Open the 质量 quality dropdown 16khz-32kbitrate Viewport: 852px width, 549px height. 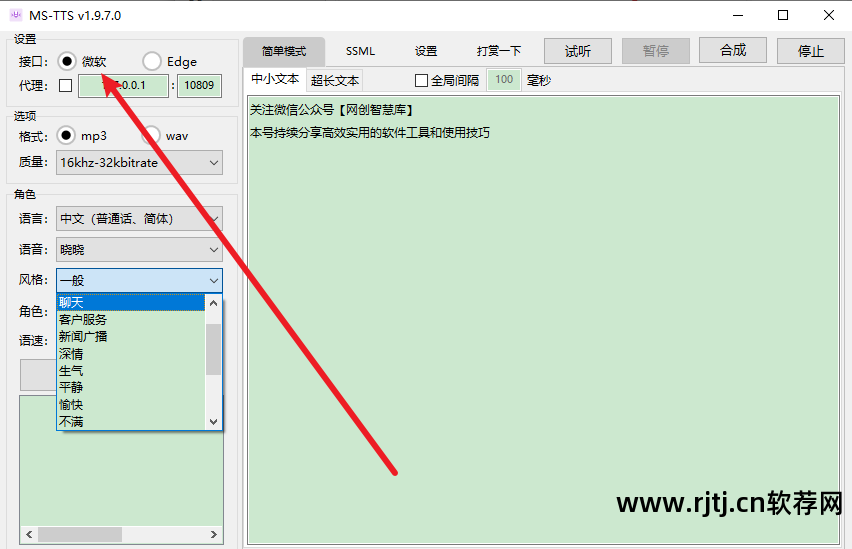(139, 163)
